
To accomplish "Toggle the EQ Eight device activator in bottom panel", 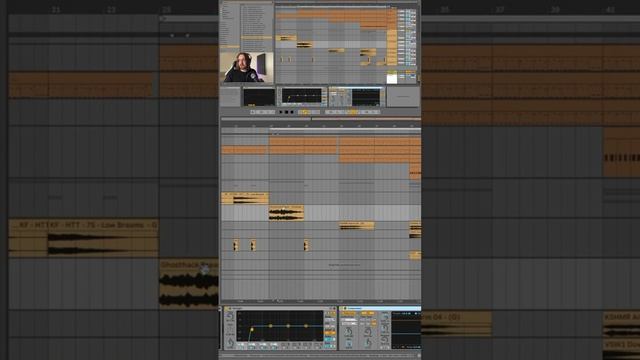I will tap(227, 309).
